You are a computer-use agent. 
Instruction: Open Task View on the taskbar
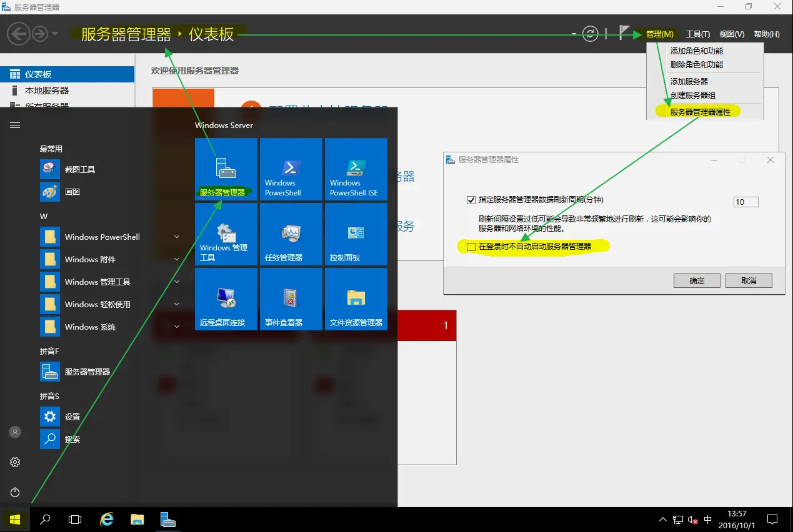coord(75,520)
